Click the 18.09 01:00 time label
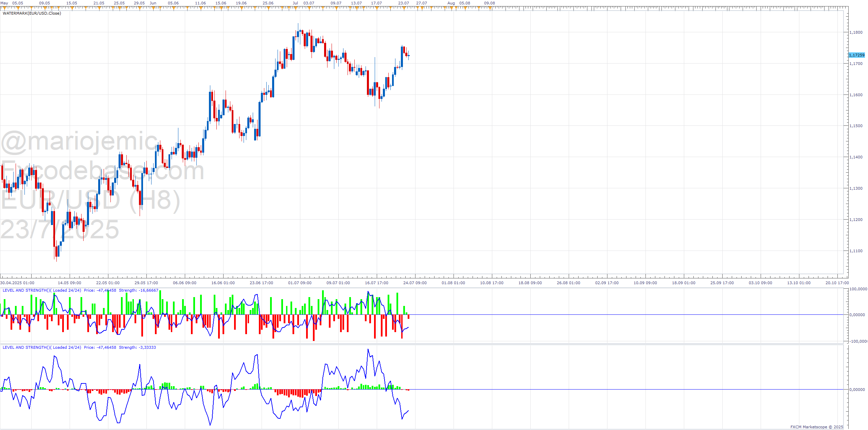The image size is (868, 430). point(684,283)
